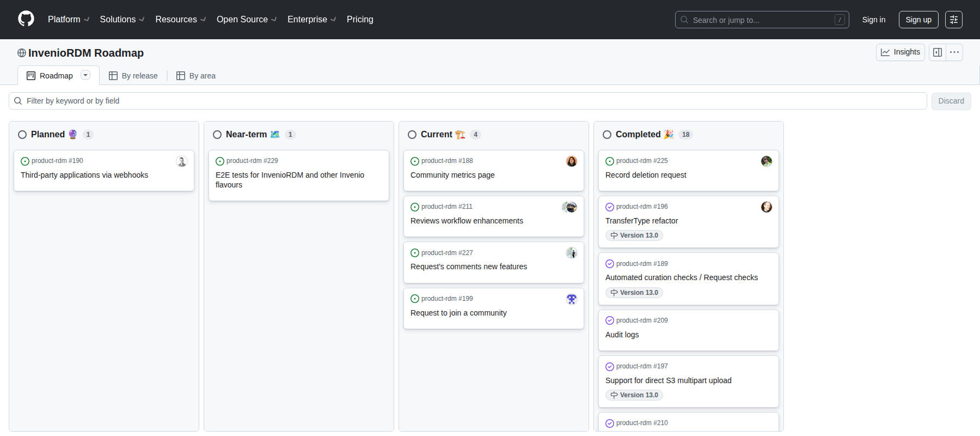Expand the Platform menu

[69, 20]
